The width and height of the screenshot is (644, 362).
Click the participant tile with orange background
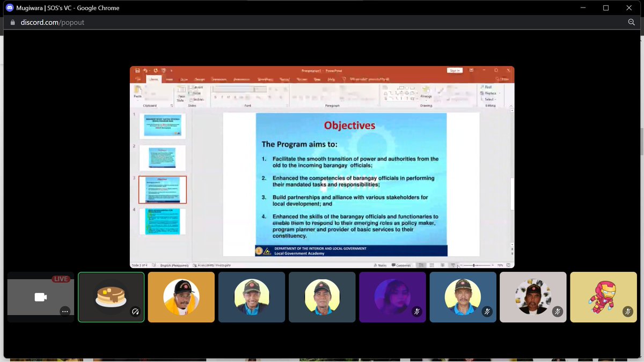pyautogui.click(x=181, y=297)
